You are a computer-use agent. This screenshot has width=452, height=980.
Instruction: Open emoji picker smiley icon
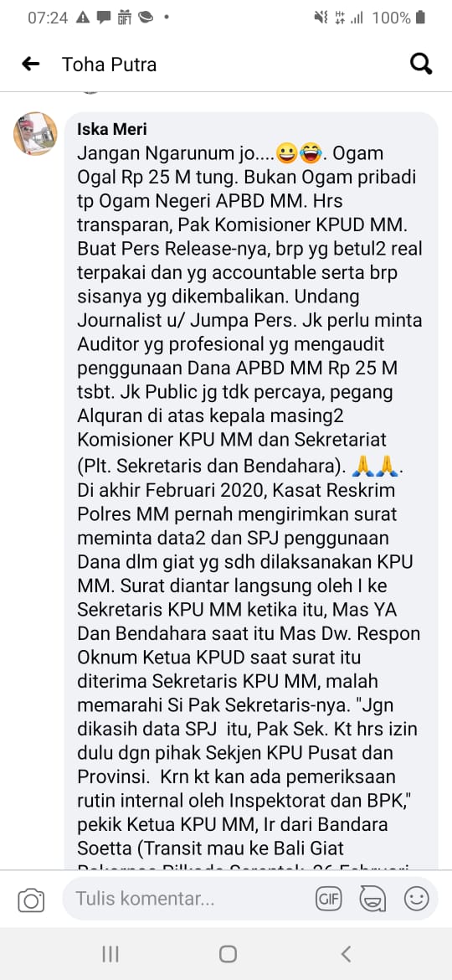(416, 900)
